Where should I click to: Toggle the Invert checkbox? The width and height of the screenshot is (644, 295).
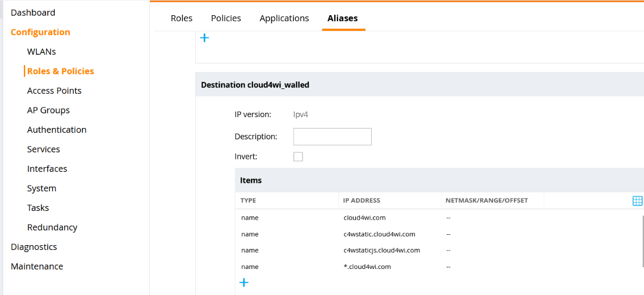[298, 157]
